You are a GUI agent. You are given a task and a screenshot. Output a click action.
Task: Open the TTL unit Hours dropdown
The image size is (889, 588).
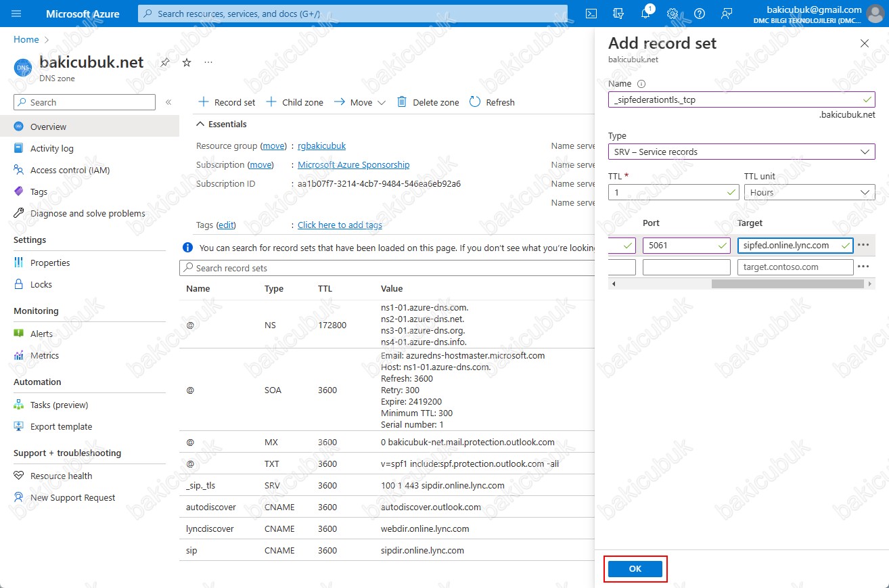coord(808,192)
